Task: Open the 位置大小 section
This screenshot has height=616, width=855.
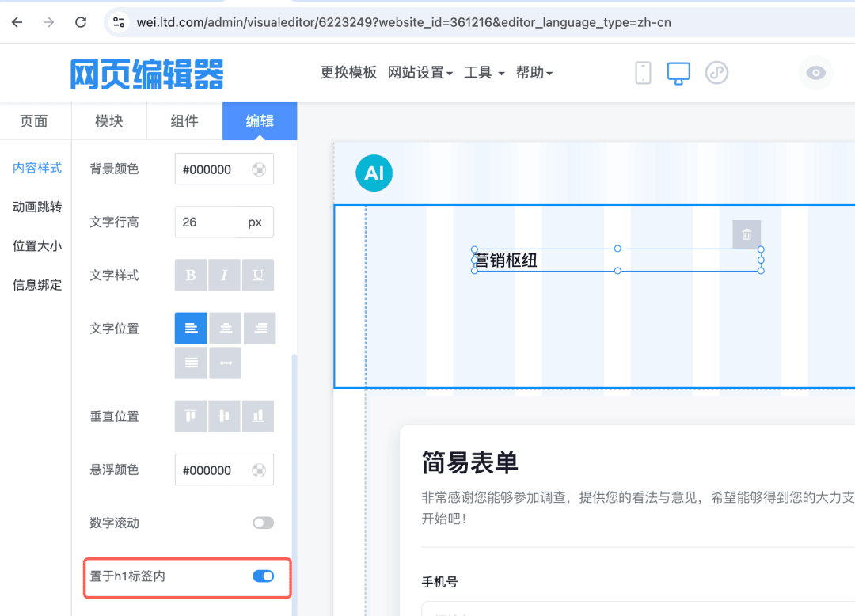Action: [37, 246]
